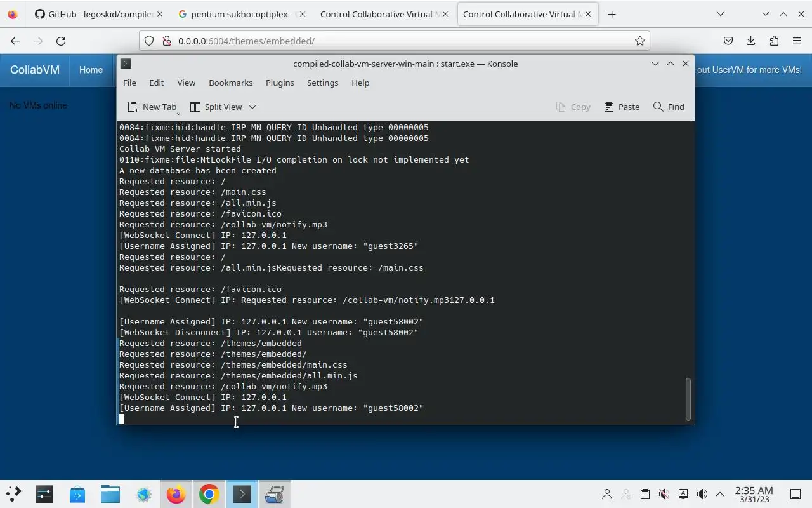Click Konsole window terminal icon menu

[x=126, y=63]
